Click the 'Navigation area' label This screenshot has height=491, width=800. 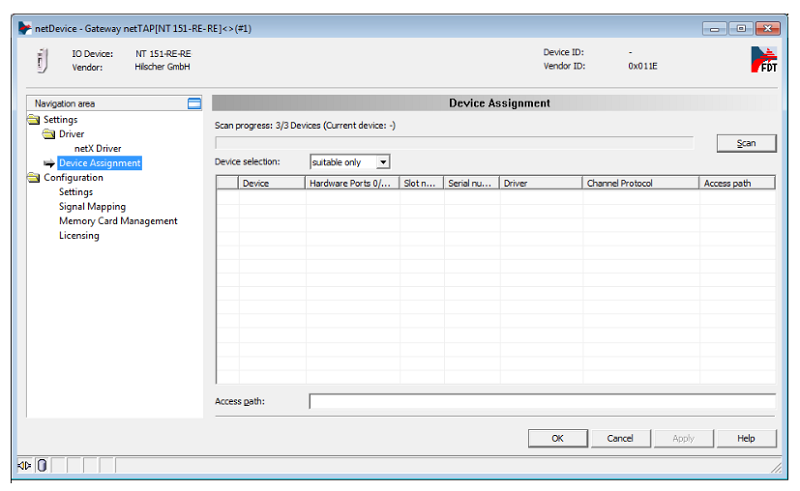point(65,104)
